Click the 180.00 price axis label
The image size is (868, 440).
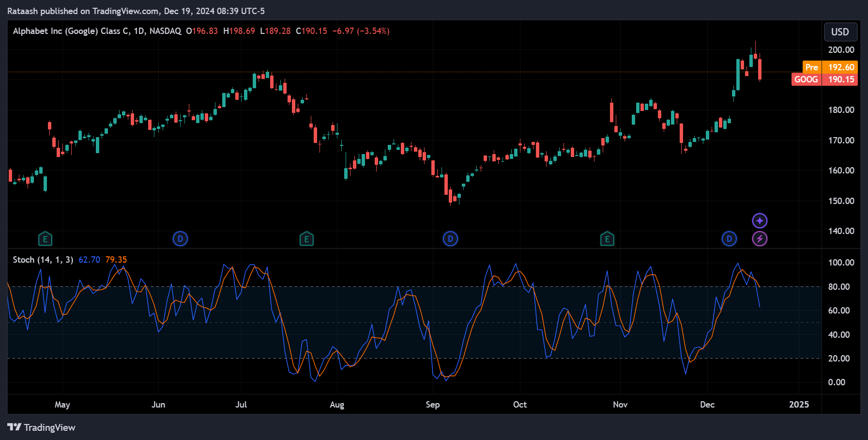[x=841, y=110]
